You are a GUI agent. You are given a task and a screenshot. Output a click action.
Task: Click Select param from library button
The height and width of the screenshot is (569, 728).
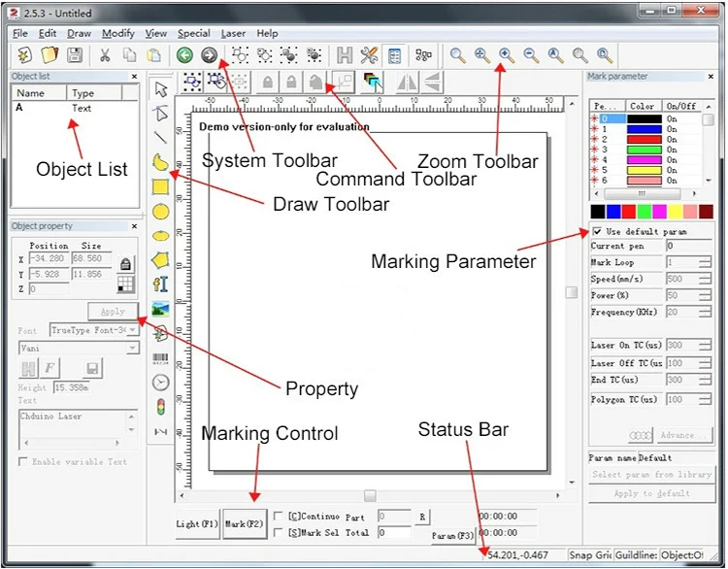click(652, 474)
